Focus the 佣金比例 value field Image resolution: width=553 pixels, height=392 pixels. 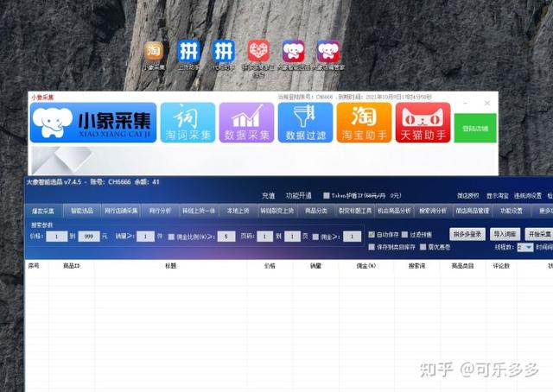[226, 237]
